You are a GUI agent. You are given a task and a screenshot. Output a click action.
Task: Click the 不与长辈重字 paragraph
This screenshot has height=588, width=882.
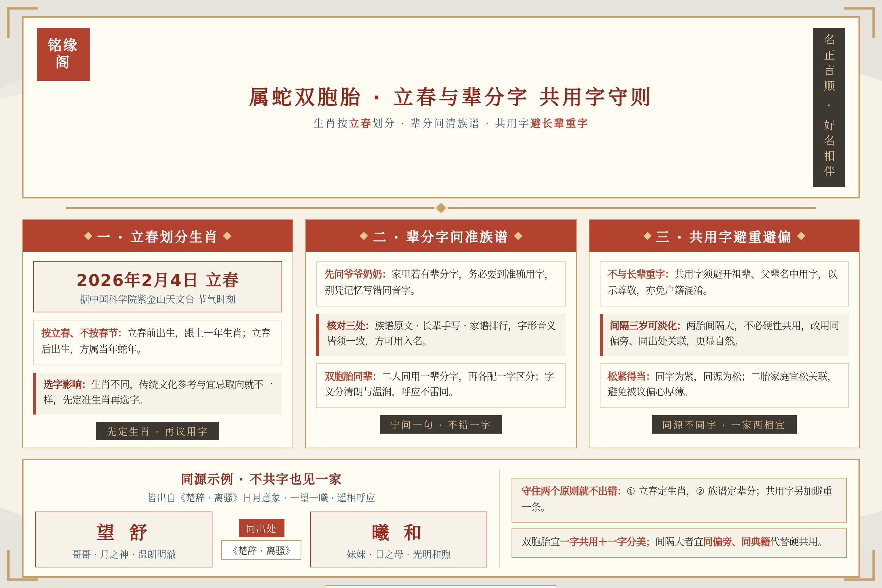coord(724,283)
